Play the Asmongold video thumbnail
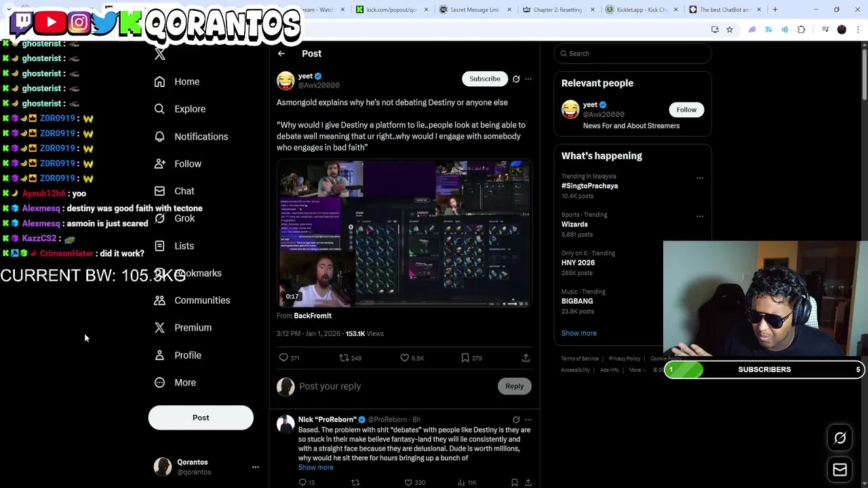Screen dimensions: 868x488 (x=404, y=234)
